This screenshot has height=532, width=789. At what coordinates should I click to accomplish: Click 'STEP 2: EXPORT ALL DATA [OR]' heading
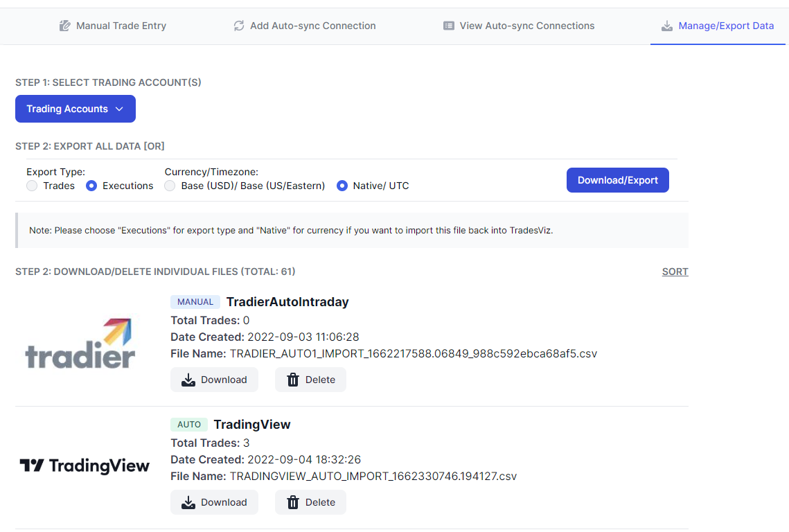[x=90, y=146]
